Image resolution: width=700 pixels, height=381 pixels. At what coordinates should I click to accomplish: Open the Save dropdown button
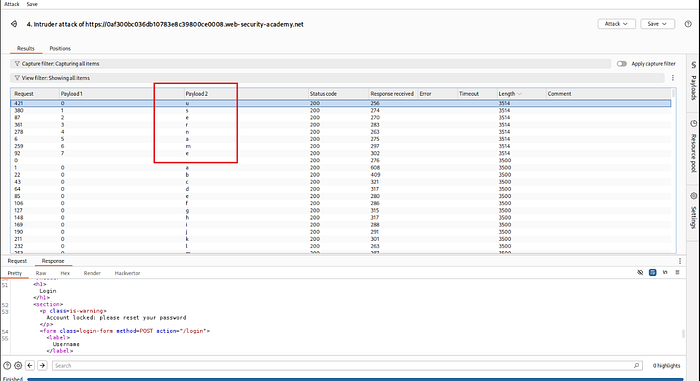pyautogui.click(x=657, y=24)
